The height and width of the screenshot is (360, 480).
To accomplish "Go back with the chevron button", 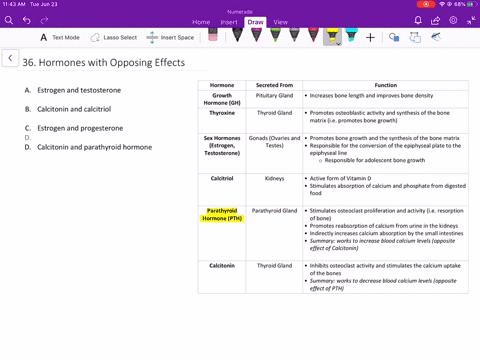I will [x=10, y=58].
